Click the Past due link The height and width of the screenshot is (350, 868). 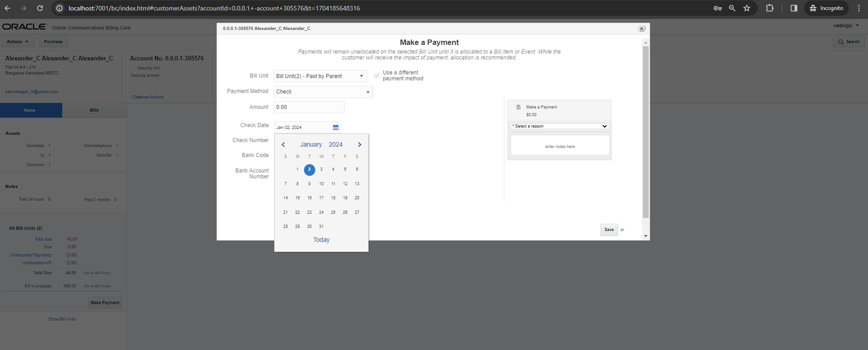point(44,239)
